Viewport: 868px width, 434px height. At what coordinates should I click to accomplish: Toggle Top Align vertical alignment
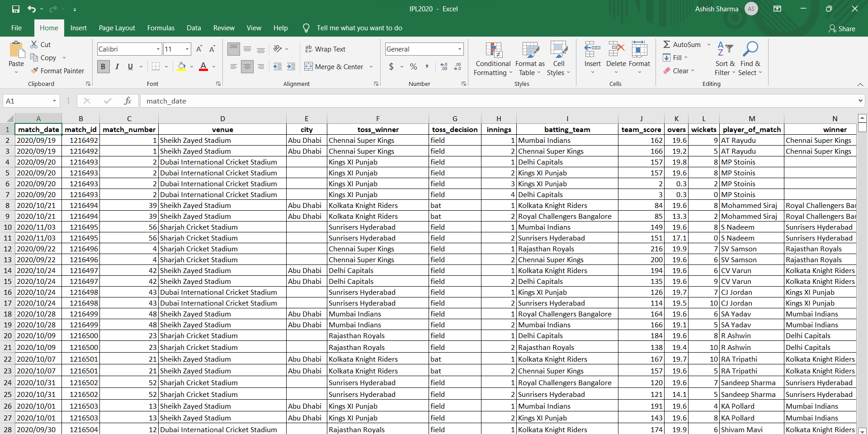click(234, 49)
